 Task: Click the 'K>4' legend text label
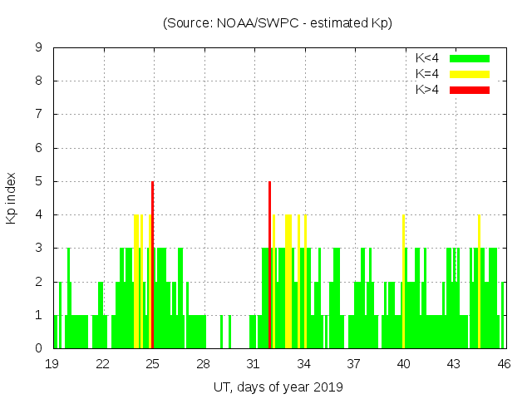(x=427, y=90)
